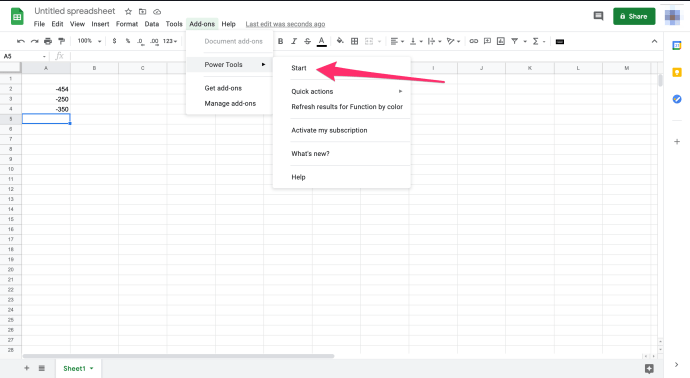Format as percent icon
Viewport: 690px width, 378px height.
(128, 41)
